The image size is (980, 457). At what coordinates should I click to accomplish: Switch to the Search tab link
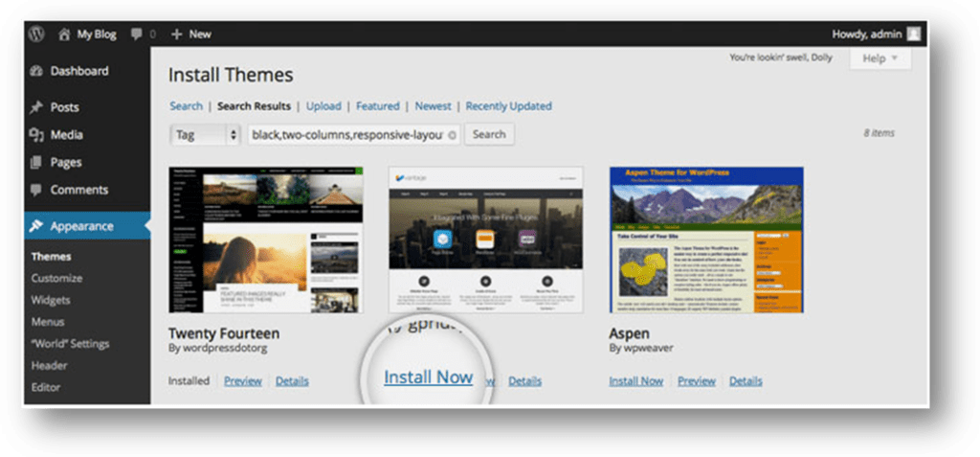click(187, 105)
